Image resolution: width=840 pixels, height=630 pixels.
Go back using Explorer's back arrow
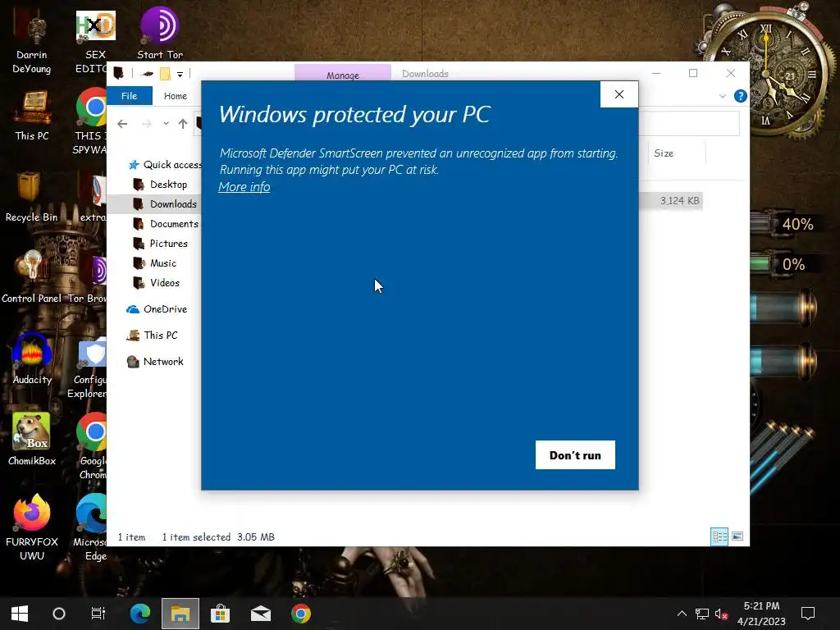point(122,124)
